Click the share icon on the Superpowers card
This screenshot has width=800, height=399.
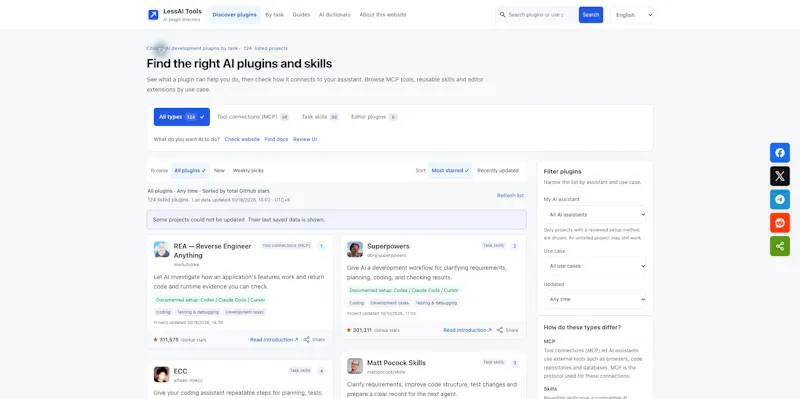click(x=500, y=330)
